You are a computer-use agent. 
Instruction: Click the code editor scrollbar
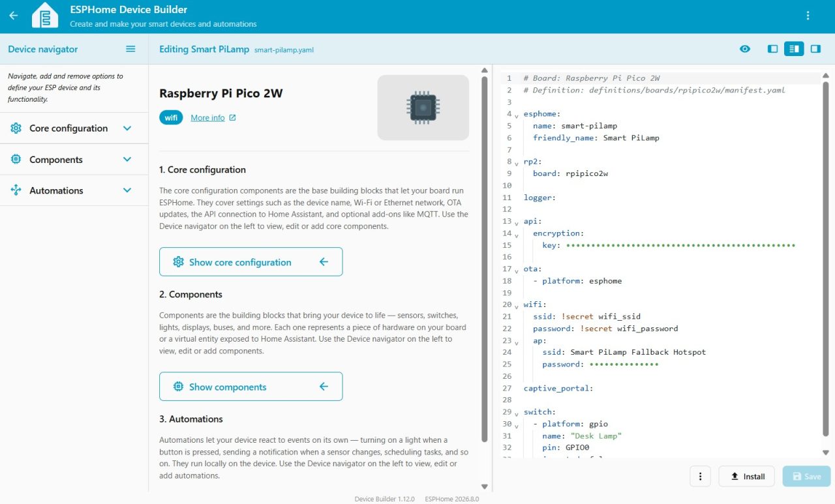[826, 259]
